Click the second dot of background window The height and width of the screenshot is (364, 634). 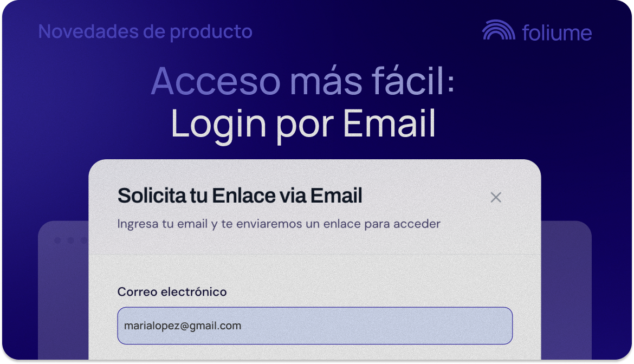click(71, 240)
